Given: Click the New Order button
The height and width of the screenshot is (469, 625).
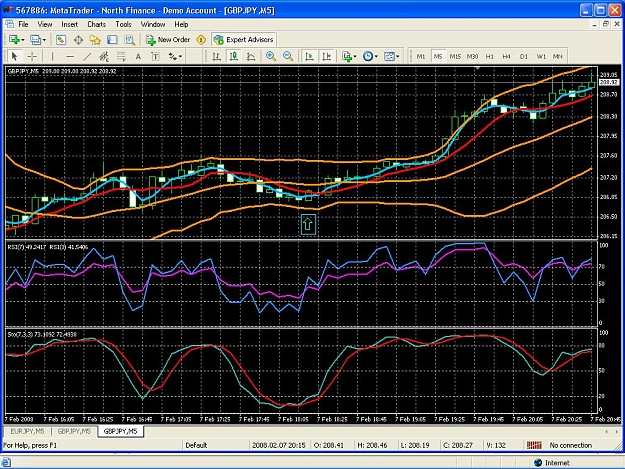Looking at the screenshot, I should 168,39.
